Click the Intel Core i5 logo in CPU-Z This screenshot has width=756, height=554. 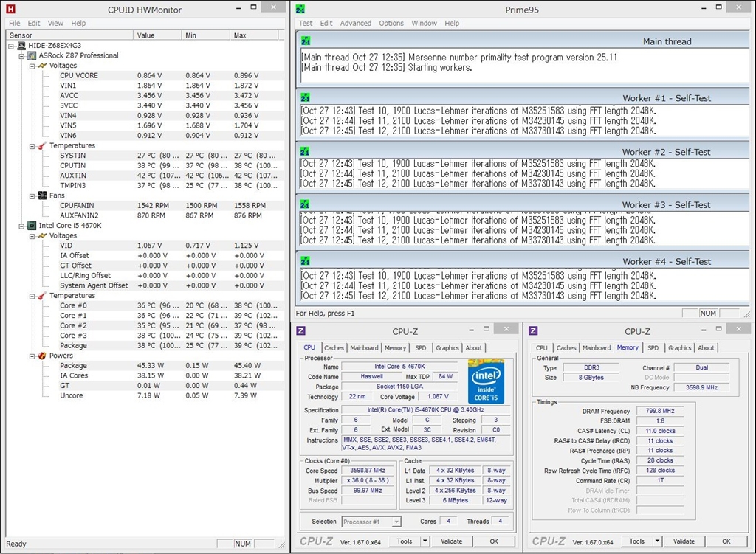pos(486,381)
